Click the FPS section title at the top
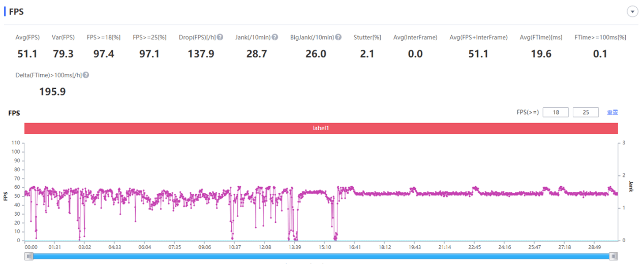The width and height of the screenshot is (644, 264). [x=16, y=11]
